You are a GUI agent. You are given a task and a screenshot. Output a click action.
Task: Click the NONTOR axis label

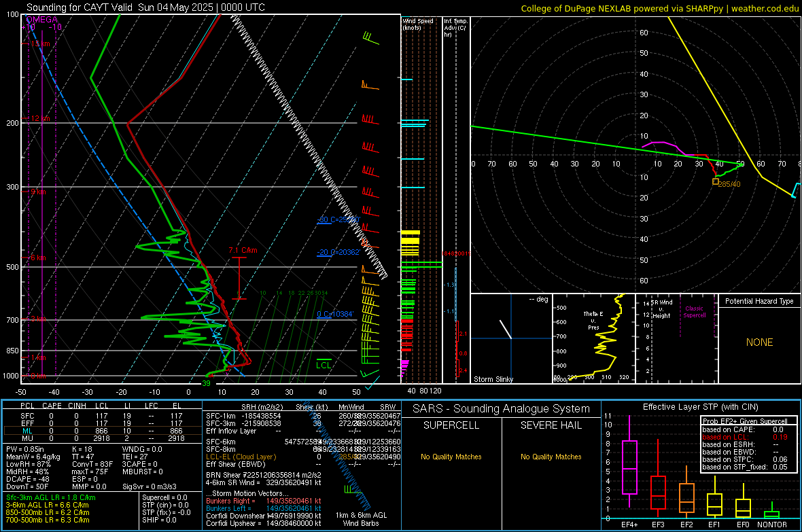point(772,525)
